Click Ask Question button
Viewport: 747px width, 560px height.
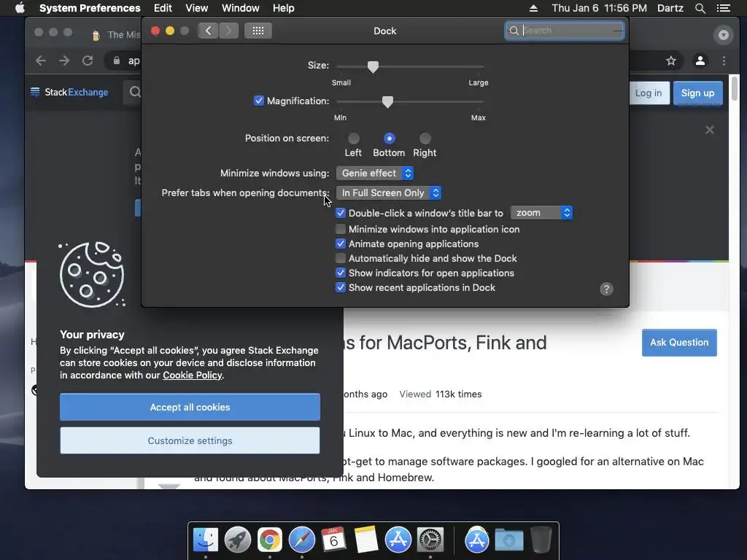coord(679,343)
